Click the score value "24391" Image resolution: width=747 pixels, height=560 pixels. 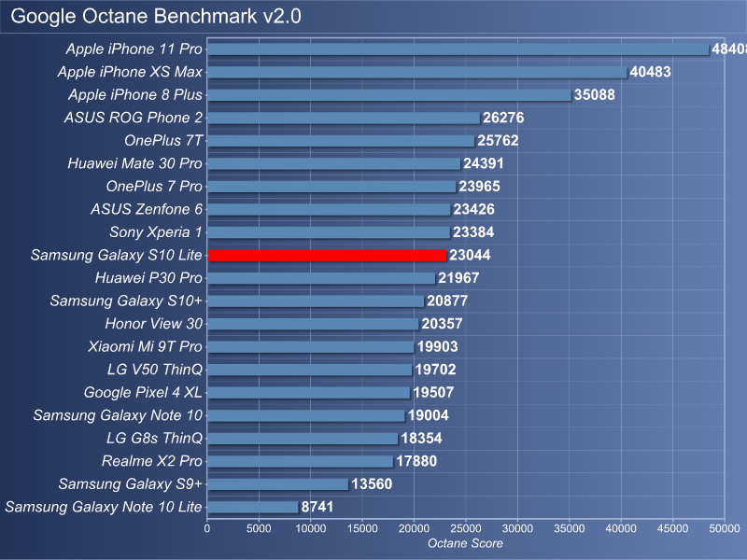484,163
